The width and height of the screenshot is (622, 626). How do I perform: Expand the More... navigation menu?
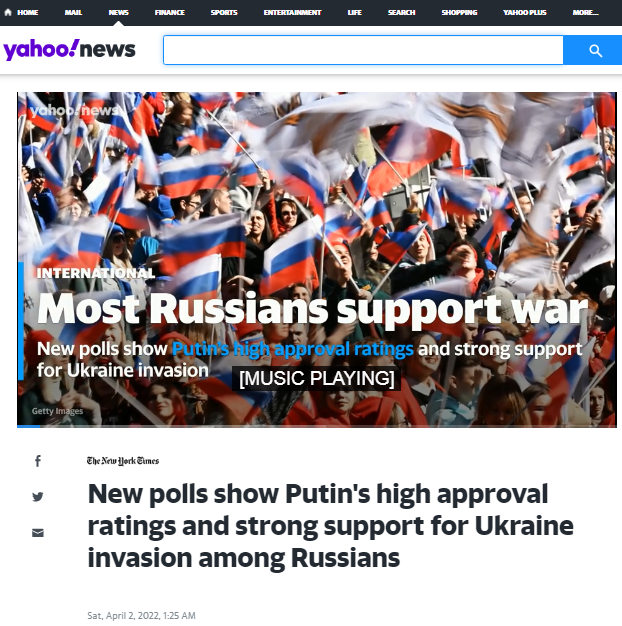tap(585, 12)
